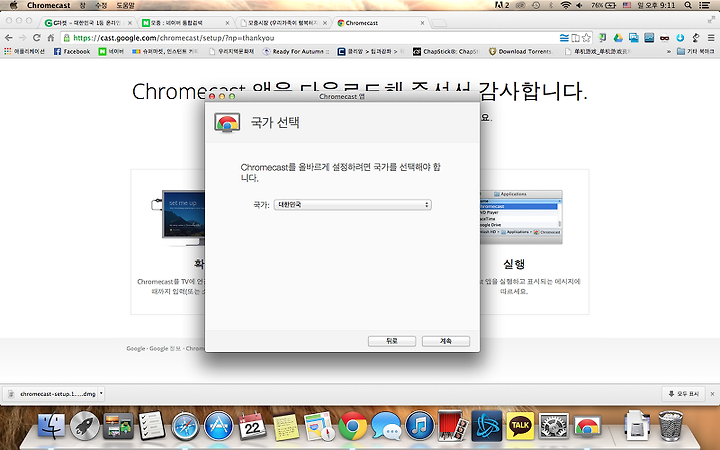
Task: Reload the page with the refresh icon
Action: [x=36, y=38]
